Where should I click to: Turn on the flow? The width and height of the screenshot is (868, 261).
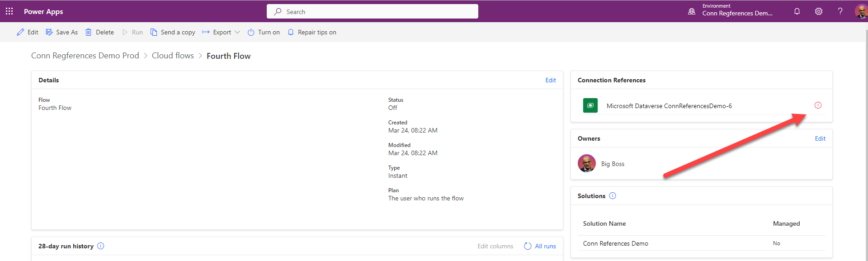tap(264, 32)
